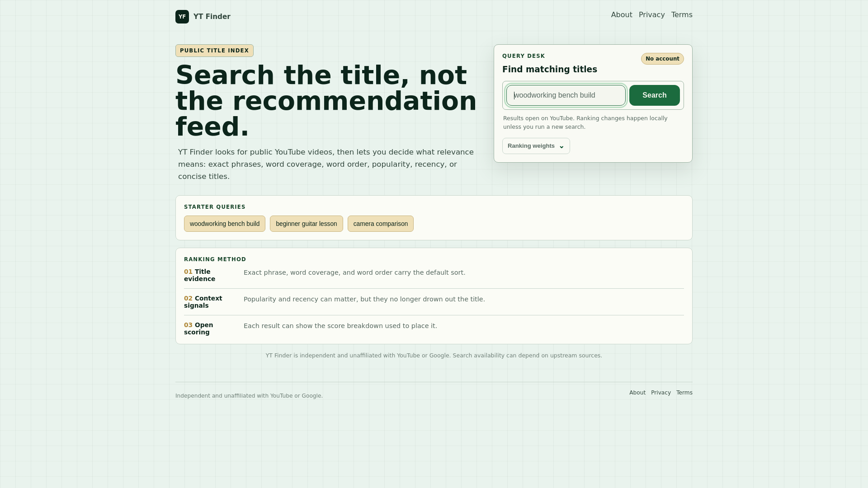Image resolution: width=868 pixels, height=488 pixels.
Task: Expand the Ranking weights section
Action: pos(536,146)
